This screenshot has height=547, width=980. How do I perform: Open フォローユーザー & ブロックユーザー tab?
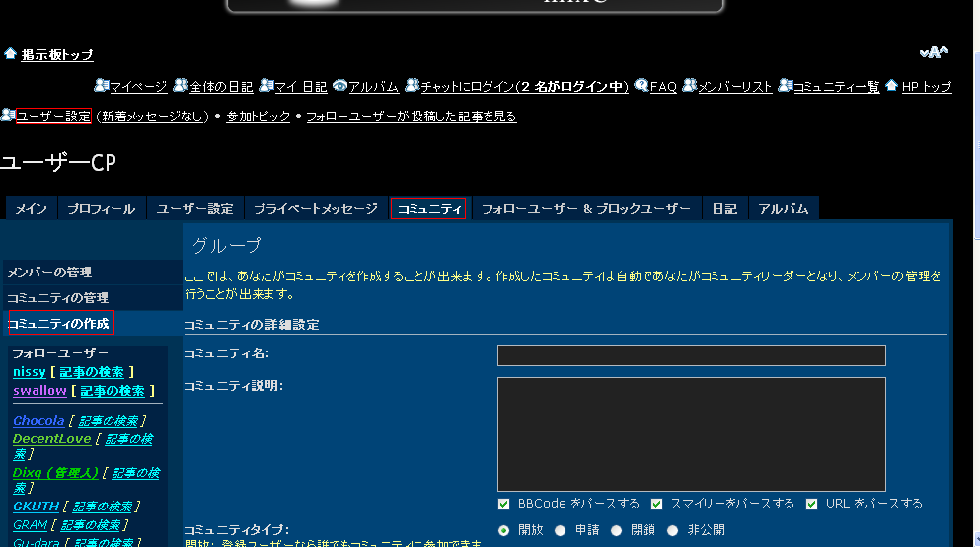click(585, 208)
